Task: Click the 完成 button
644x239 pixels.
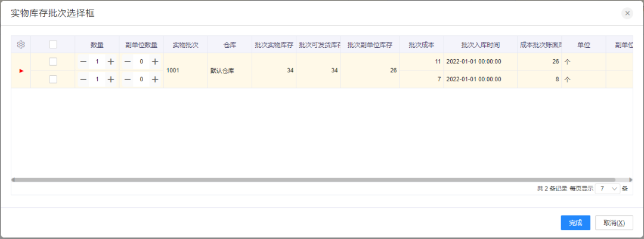Action: click(575, 223)
